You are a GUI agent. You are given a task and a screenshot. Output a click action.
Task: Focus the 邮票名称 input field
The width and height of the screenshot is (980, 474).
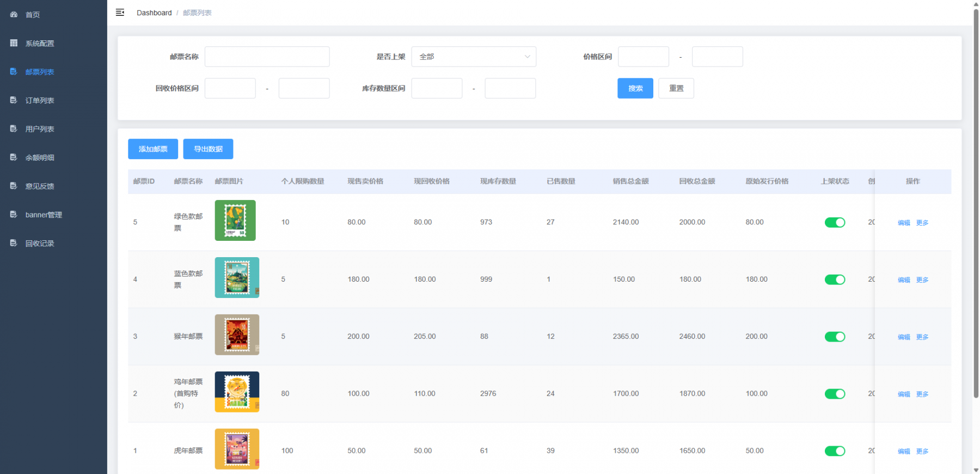point(267,57)
